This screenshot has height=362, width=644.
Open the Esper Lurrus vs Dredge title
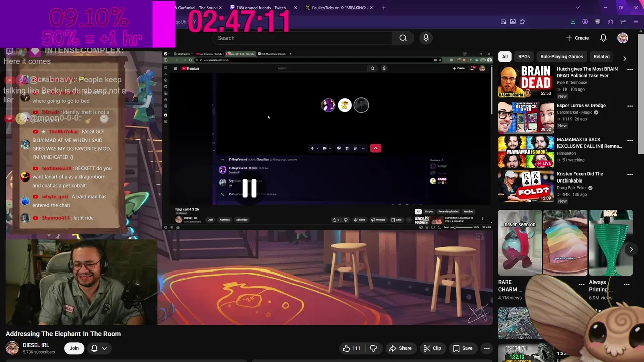pyautogui.click(x=581, y=105)
